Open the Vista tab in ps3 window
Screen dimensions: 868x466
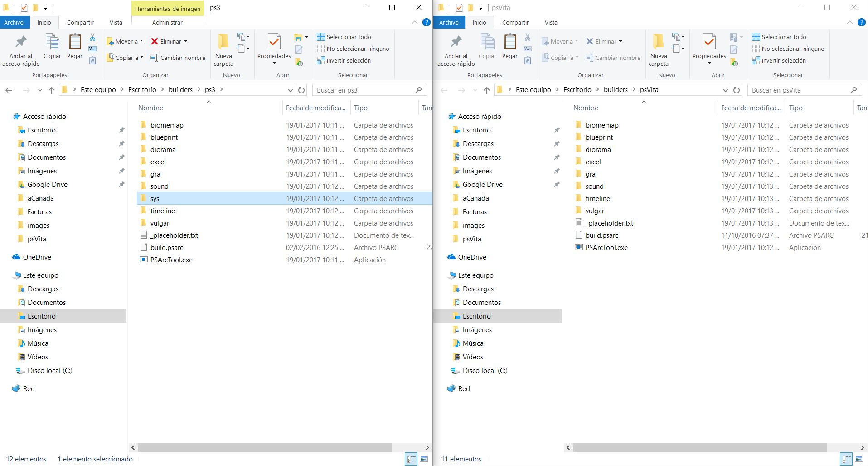coord(116,22)
